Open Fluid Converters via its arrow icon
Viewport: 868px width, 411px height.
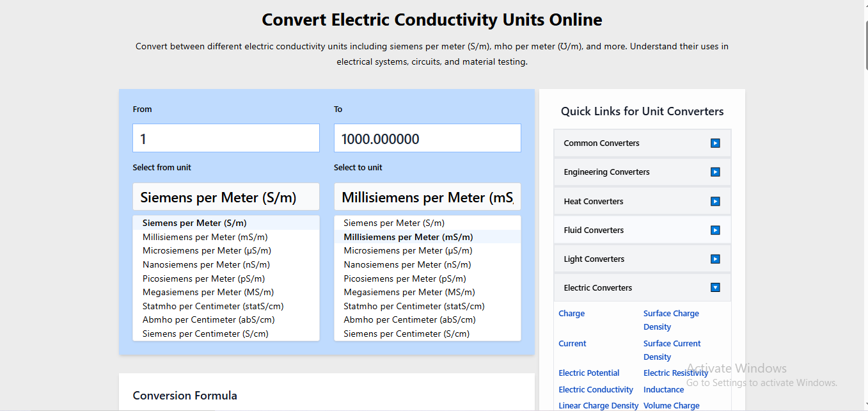714,230
